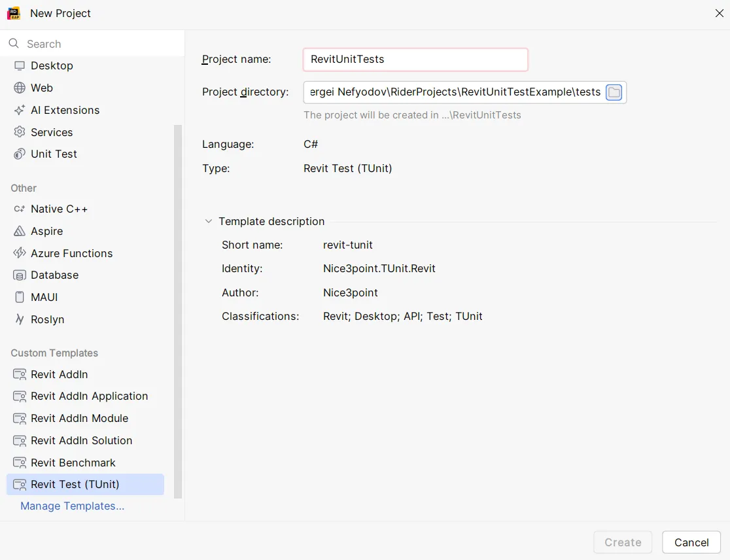Focus the Search templates field
The height and width of the screenshot is (560, 730).
pos(92,43)
